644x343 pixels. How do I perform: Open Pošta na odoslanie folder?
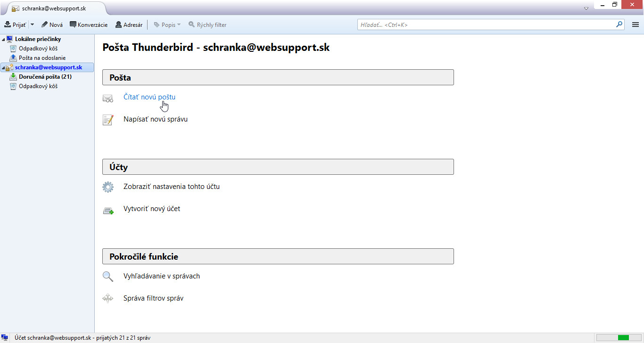[x=42, y=58]
